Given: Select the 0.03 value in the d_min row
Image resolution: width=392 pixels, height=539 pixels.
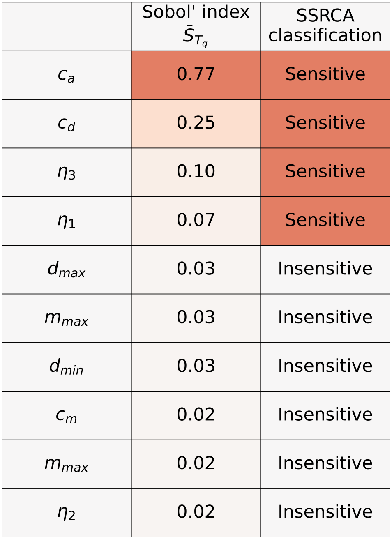Looking at the screenshot, I should pos(196,367).
